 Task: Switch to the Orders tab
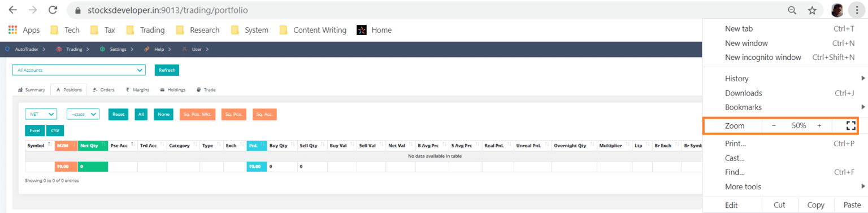pos(103,90)
